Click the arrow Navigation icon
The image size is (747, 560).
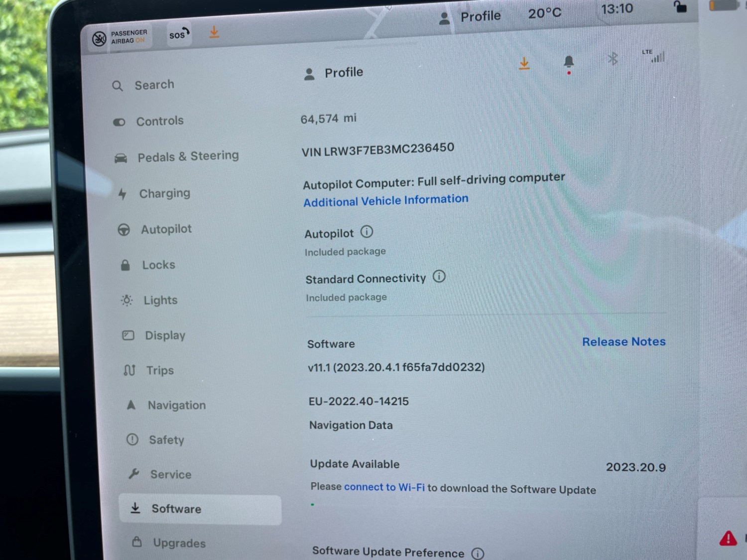[131, 405]
